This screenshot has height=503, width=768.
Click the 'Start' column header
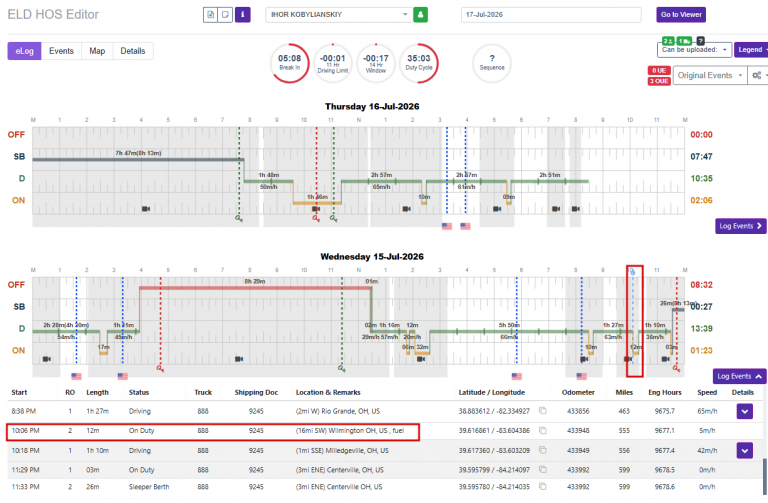pyautogui.click(x=20, y=392)
